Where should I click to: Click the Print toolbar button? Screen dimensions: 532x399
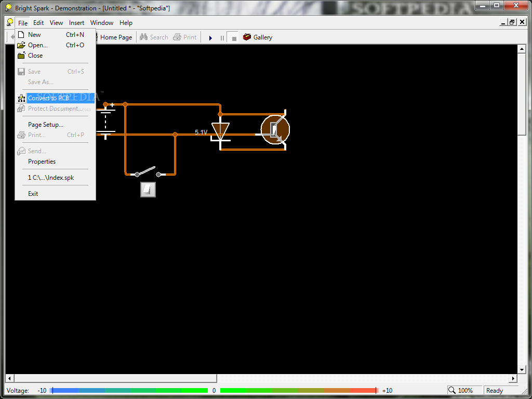[184, 37]
